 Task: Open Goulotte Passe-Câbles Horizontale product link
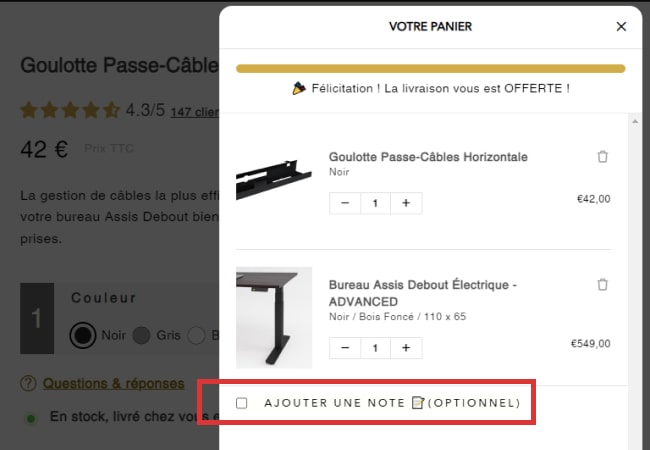(428, 157)
